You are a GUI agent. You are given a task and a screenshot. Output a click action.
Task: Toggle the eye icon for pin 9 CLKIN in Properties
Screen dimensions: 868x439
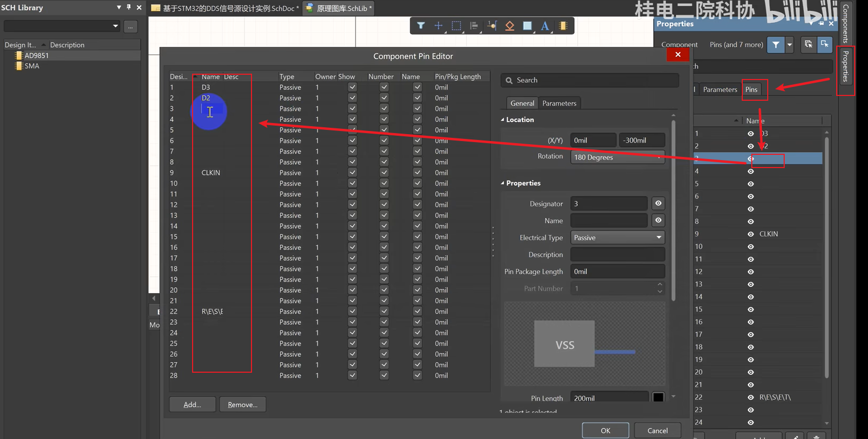751,234
